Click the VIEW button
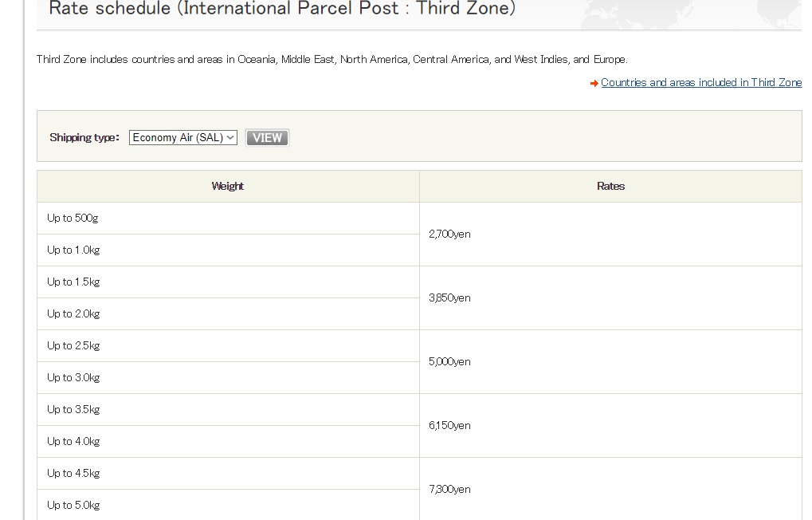 pyautogui.click(x=267, y=138)
